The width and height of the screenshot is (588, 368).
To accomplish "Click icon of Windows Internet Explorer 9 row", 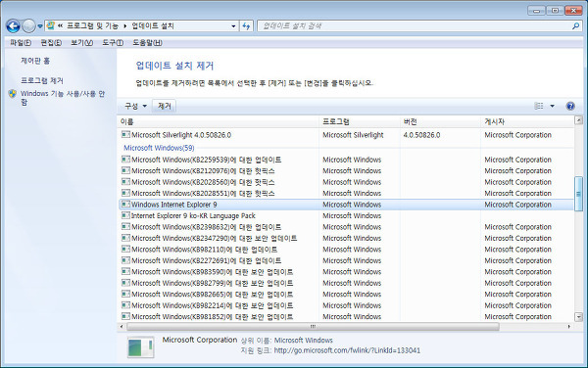I will [x=125, y=204].
